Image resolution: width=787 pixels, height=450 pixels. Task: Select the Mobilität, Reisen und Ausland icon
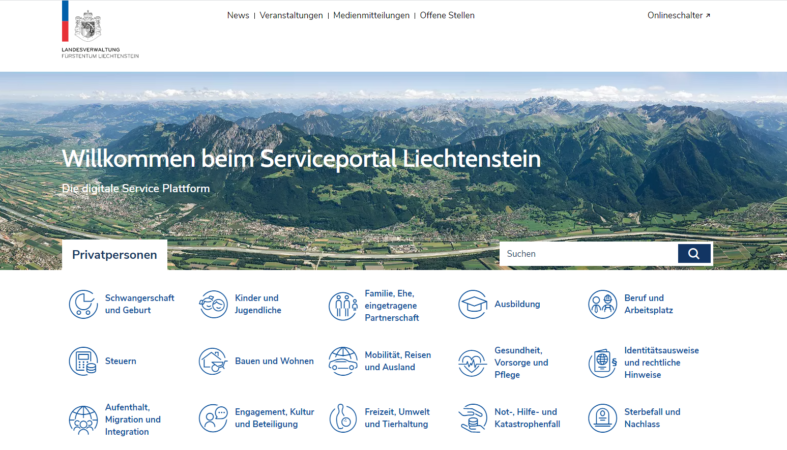343,361
